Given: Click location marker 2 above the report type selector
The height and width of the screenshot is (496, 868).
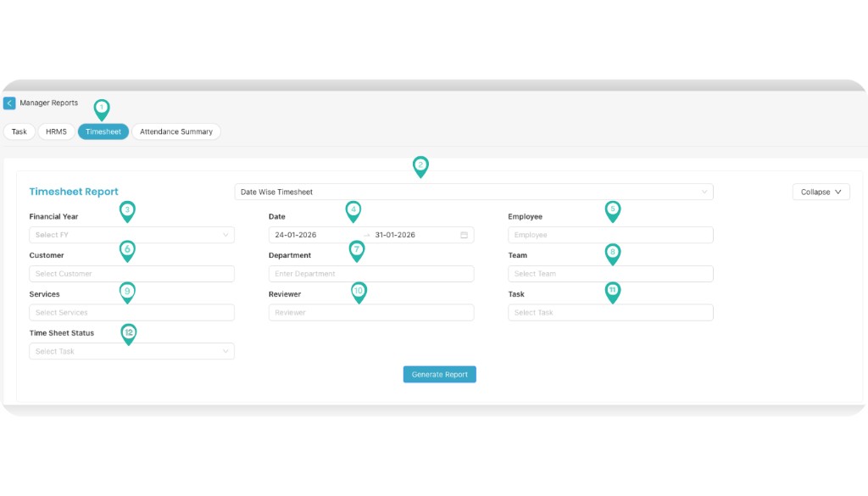Looking at the screenshot, I should point(420,166).
